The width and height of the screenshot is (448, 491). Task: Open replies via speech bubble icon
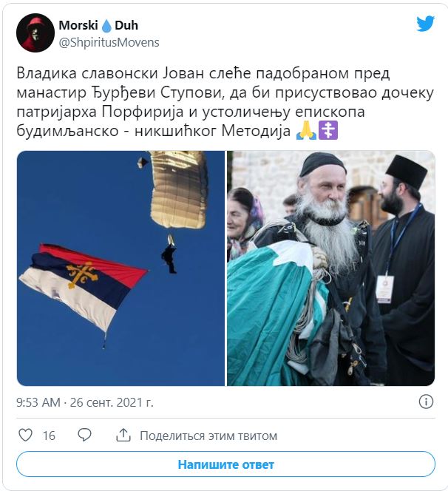click(x=84, y=435)
